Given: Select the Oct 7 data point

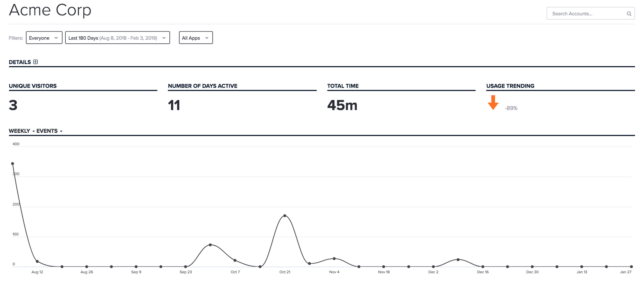Looking at the screenshot, I should [x=235, y=260].
